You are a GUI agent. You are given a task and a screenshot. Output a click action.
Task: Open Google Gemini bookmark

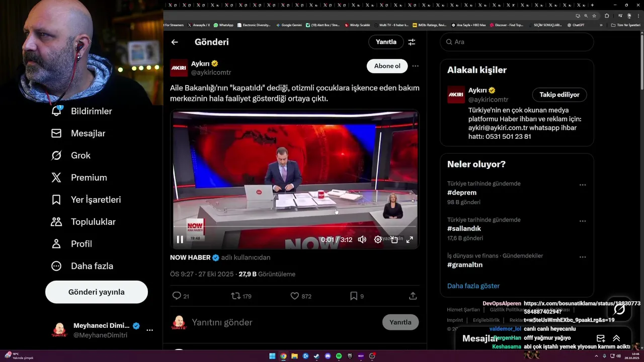click(289, 25)
